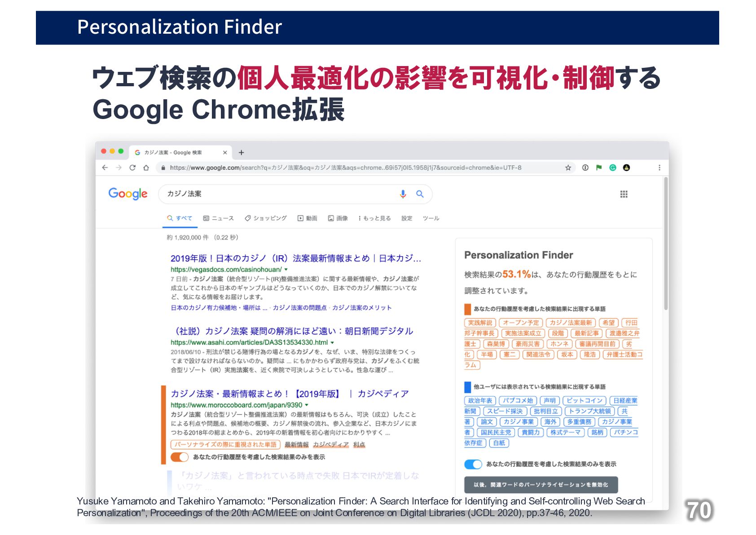Click the パーソナライズの際に重視された単語 label
756x535 pixels.
(x=225, y=445)
